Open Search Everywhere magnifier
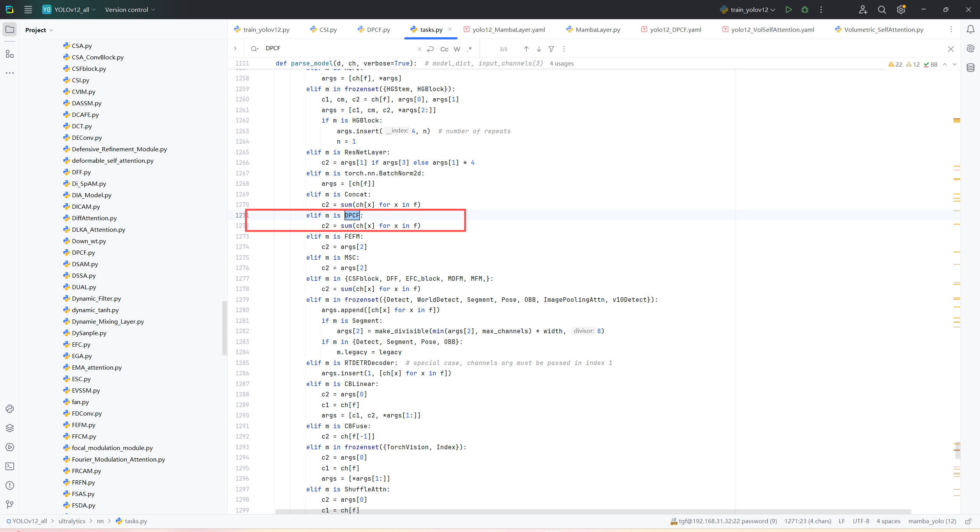980x532 pixels. 882,10
